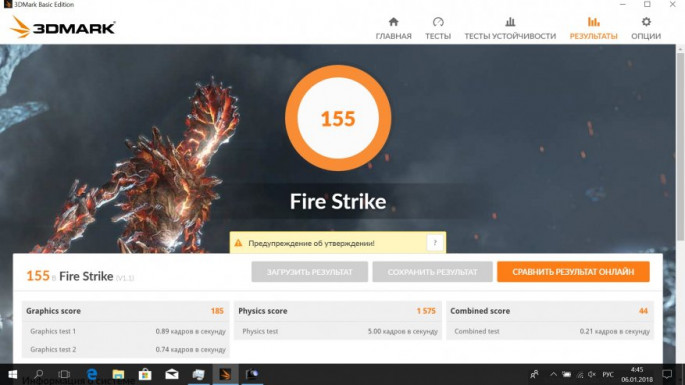Click the 155 score circle
Viewport: 685px width, 385px height.
pyautogui.click(x=338, y=118)
